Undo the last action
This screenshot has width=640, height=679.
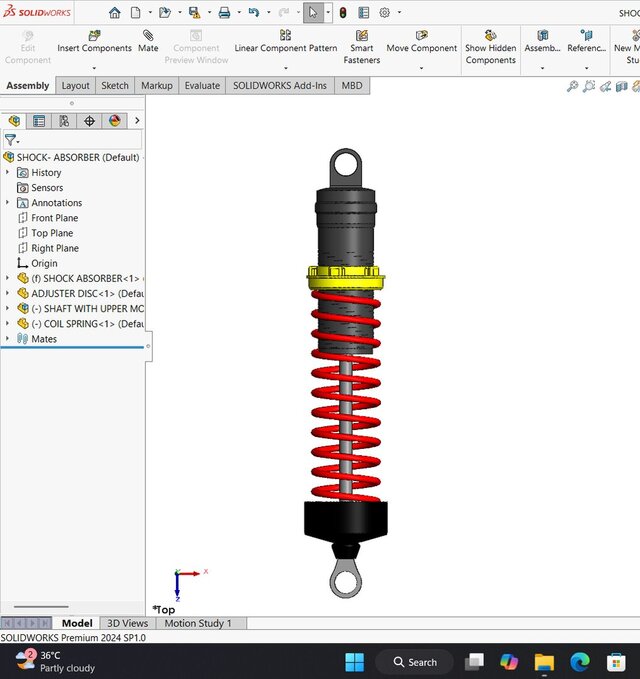pyautogui.click(x=254, y=13)
